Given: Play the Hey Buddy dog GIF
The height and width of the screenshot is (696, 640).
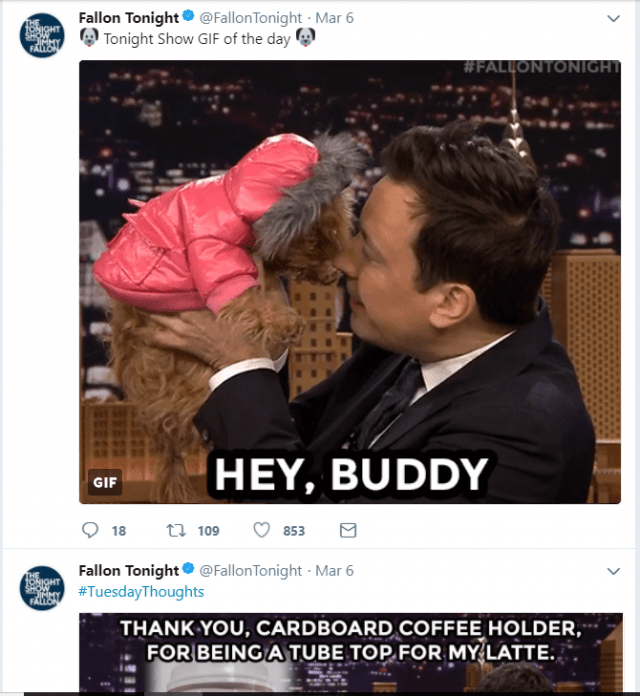Looking at the screenshot, I should [350, 282].
